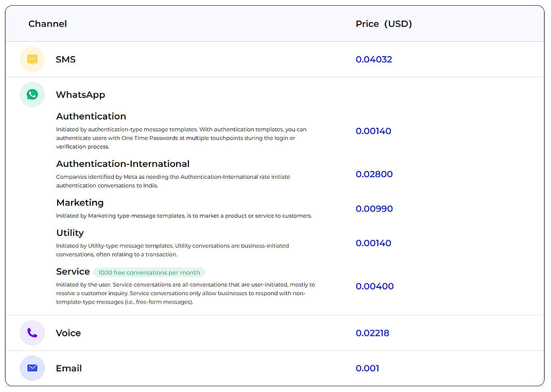Click the Authentication-International price 0.02800
Image resolution: width=551 pixels, height=392 pixels.
tap(374, 174)
